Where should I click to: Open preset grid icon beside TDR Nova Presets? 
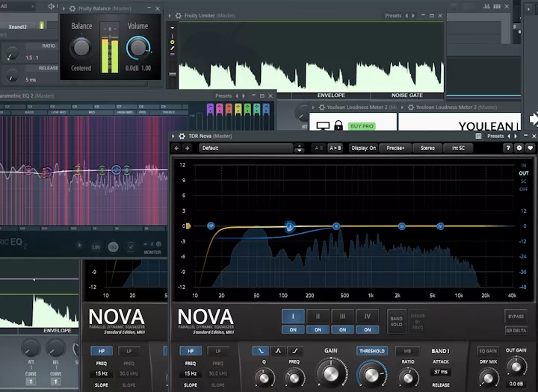coord(478,136)
